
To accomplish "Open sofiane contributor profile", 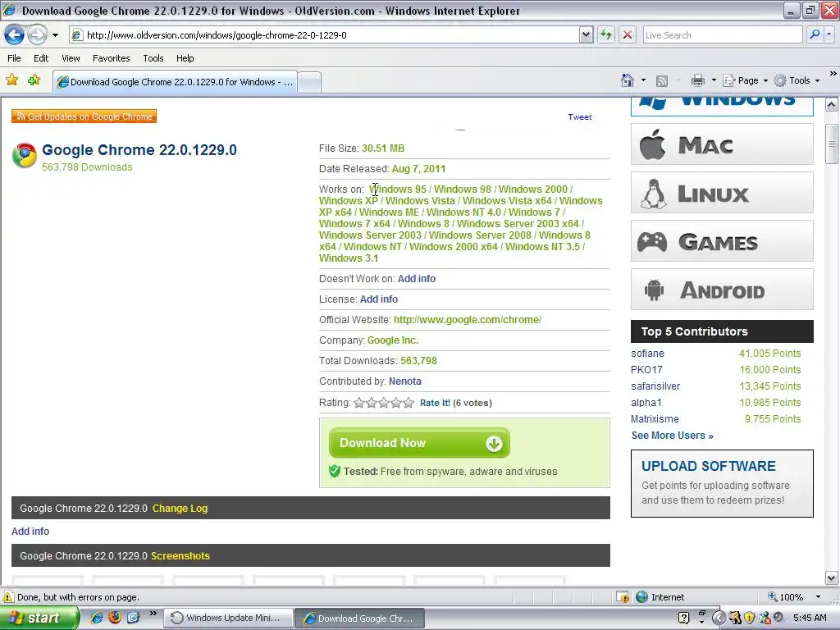I will coord(647,354).
